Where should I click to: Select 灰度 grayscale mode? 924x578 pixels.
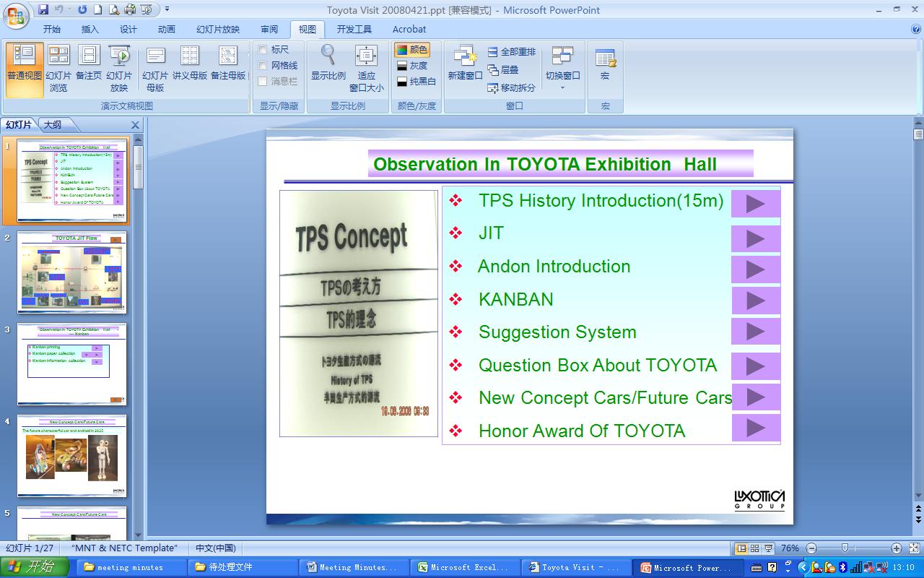click(412, 66)
